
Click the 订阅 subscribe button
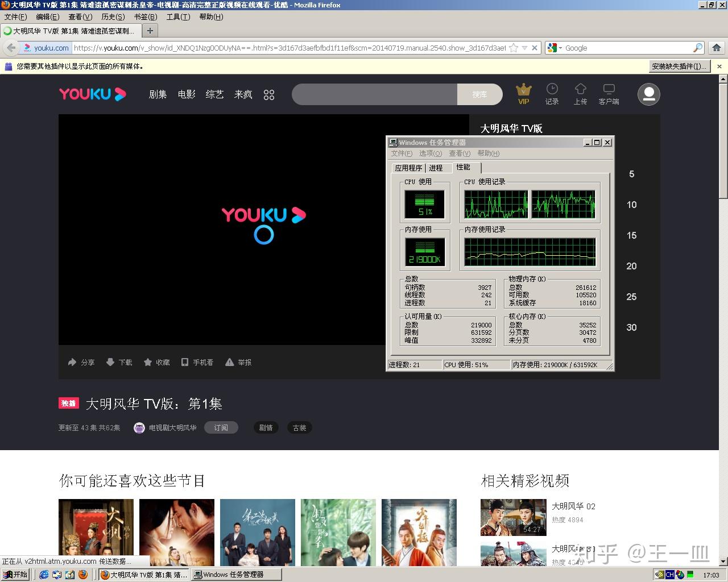tap(221, 427)
